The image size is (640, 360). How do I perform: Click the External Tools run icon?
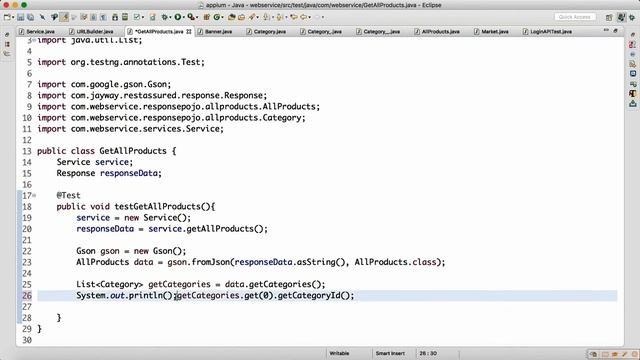click(x=191, y=17)
